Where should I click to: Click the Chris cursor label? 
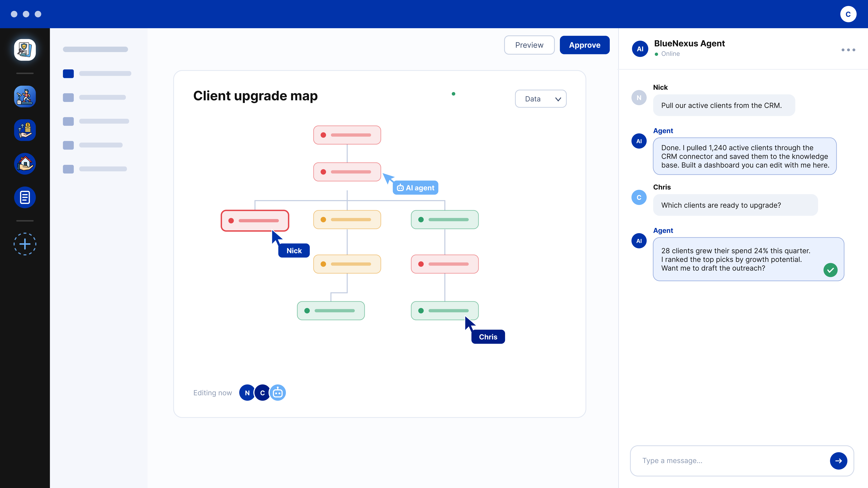(488, 337)
